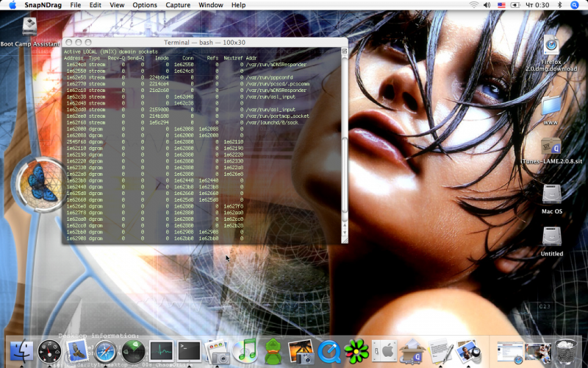The width and height of the screenshot is (588, 368).
Task: Close the Terminal window
Action: pos(69,42)
